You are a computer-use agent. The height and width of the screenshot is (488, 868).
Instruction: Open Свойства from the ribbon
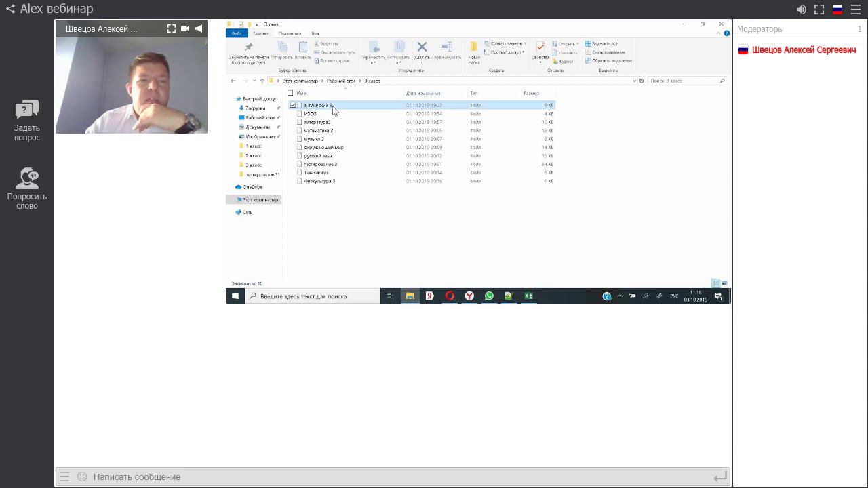[x=540, y=52]
